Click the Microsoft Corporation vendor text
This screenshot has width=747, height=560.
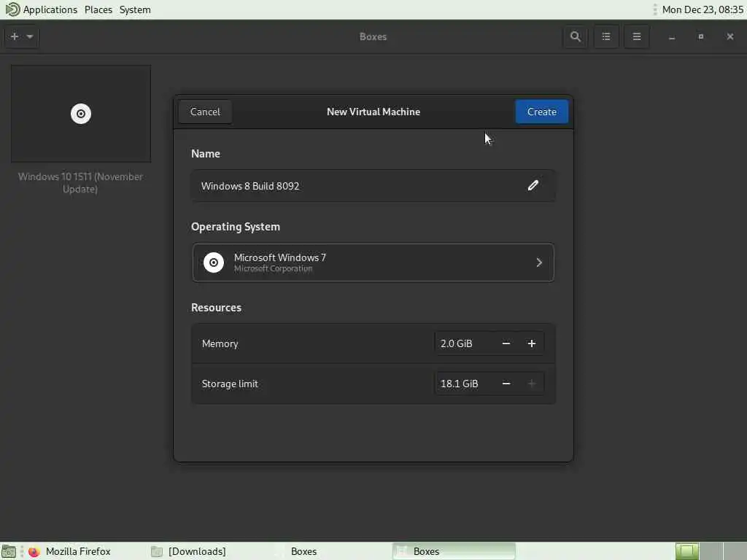(273, 268)
